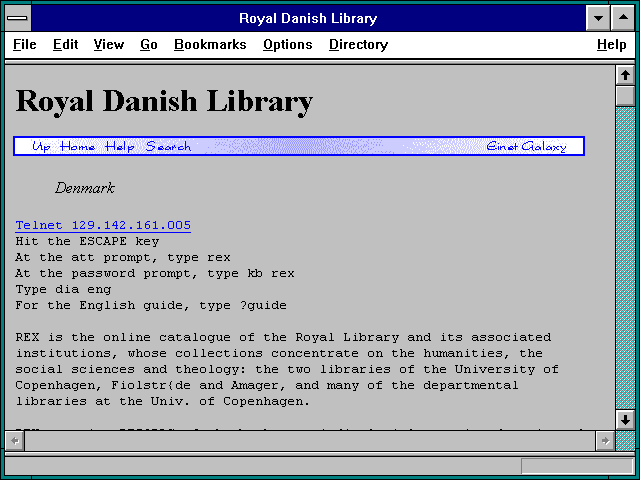This screenshot has height=480, width=640.
Task: Follow the Telnet 129.142.161.005 link
Action: (103, 225)
